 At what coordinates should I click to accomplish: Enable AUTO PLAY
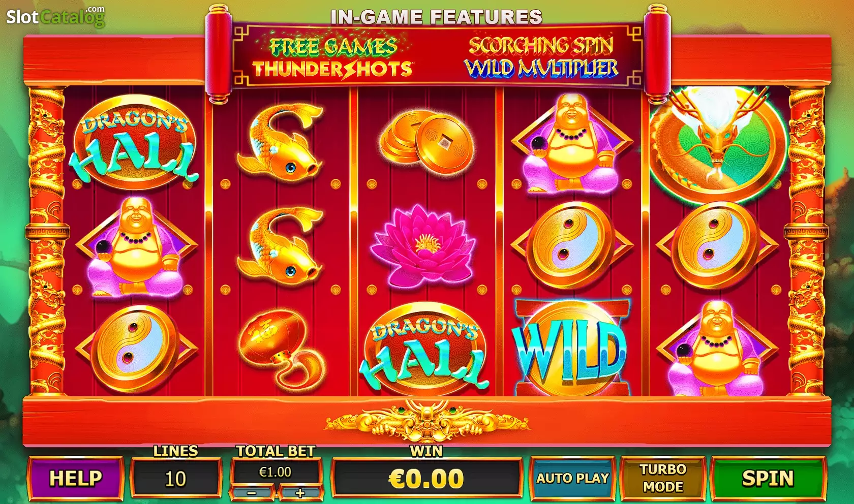tap(572, 478)
